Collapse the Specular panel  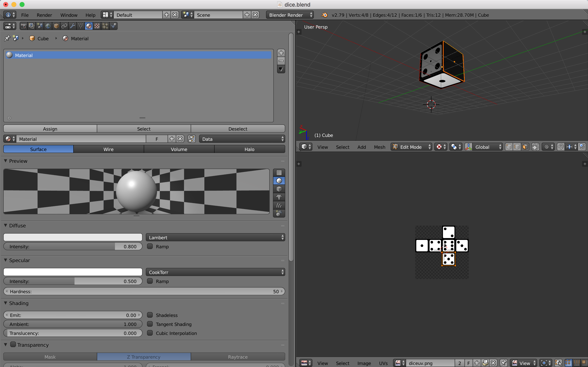pyautogui.click(x=6, y=260)
